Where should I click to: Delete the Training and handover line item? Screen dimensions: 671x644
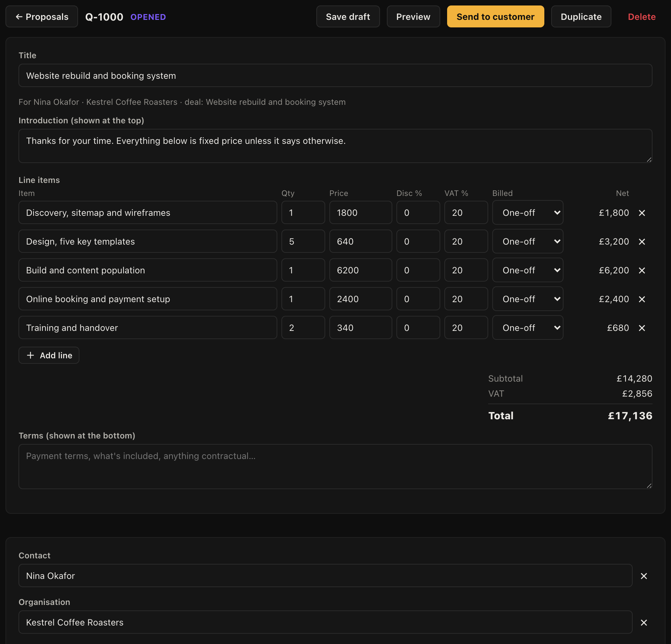(642, 328)
